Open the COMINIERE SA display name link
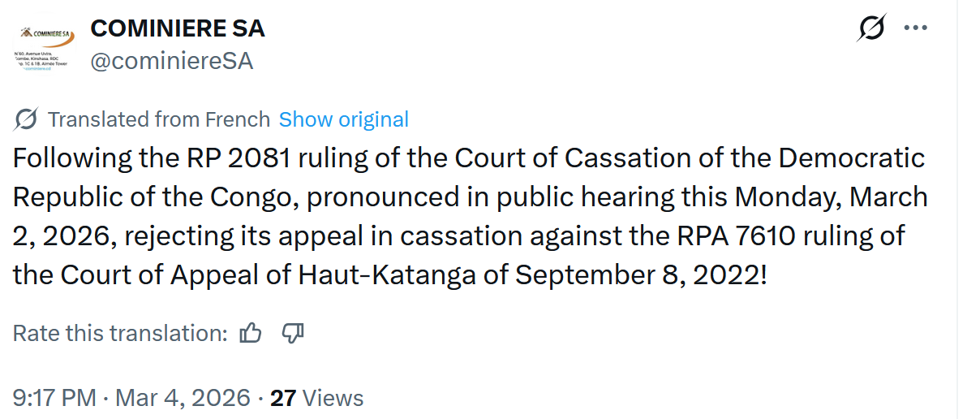980x419 pixels. 178,28
